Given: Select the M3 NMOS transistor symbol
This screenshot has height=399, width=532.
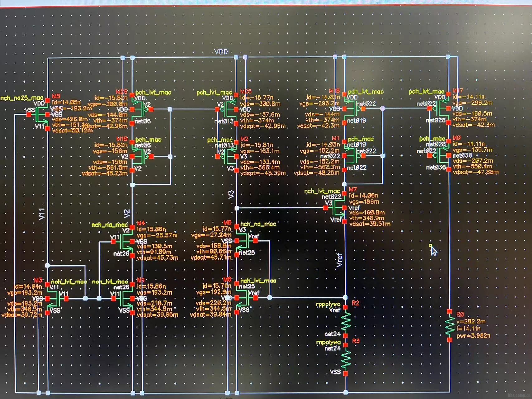Looking at the screenshot, I should point(57,298).
